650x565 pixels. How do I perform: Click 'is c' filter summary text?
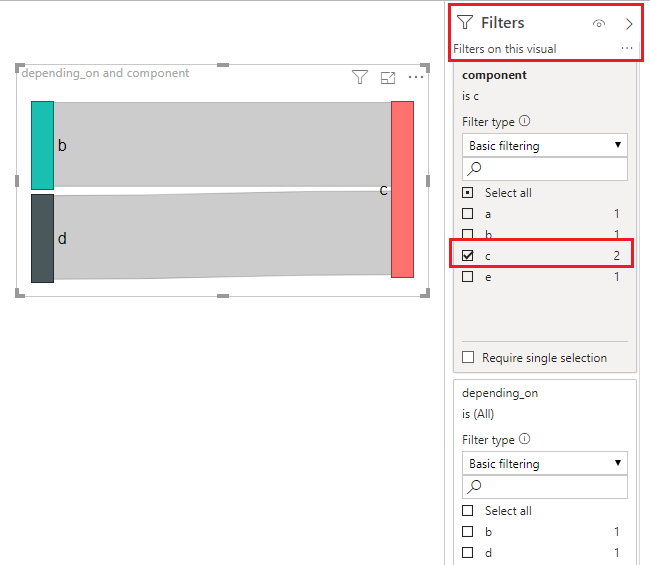(470, 96)
